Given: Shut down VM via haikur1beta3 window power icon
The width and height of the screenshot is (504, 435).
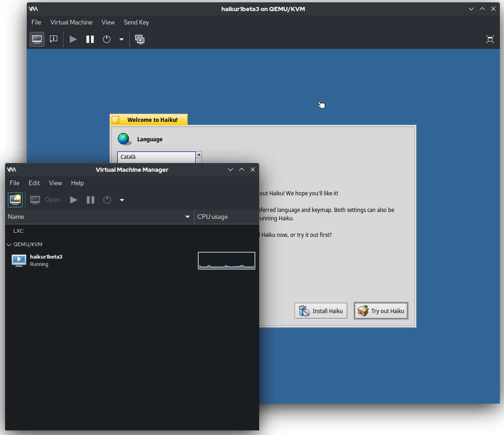Looking at the screenshot, I should point(107,40).
